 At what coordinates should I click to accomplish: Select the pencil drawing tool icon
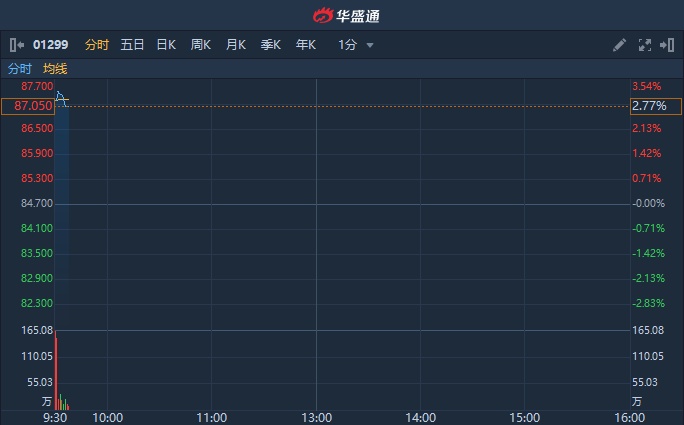pos(620,45)
